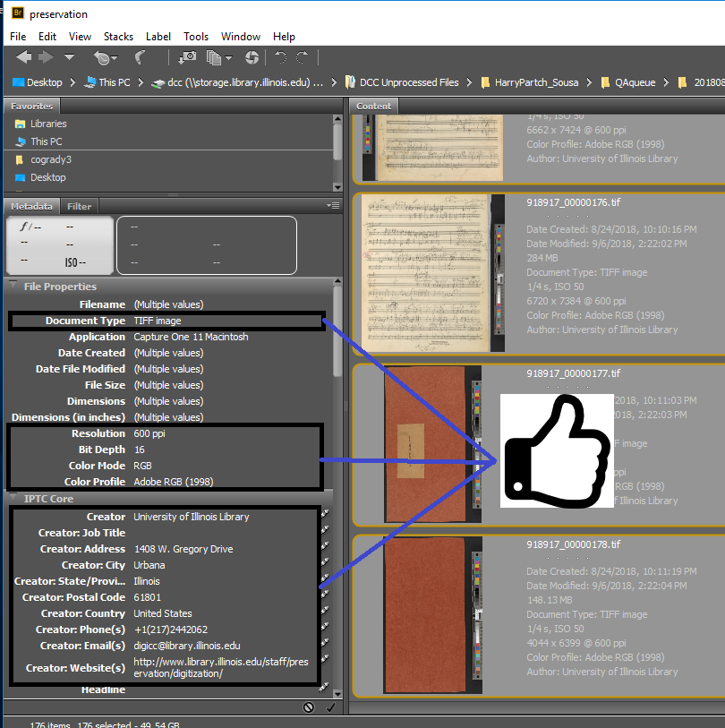Rotate 90 degrees counterclockwise
The image size is (725, 728).
click(x=280, y=57)
